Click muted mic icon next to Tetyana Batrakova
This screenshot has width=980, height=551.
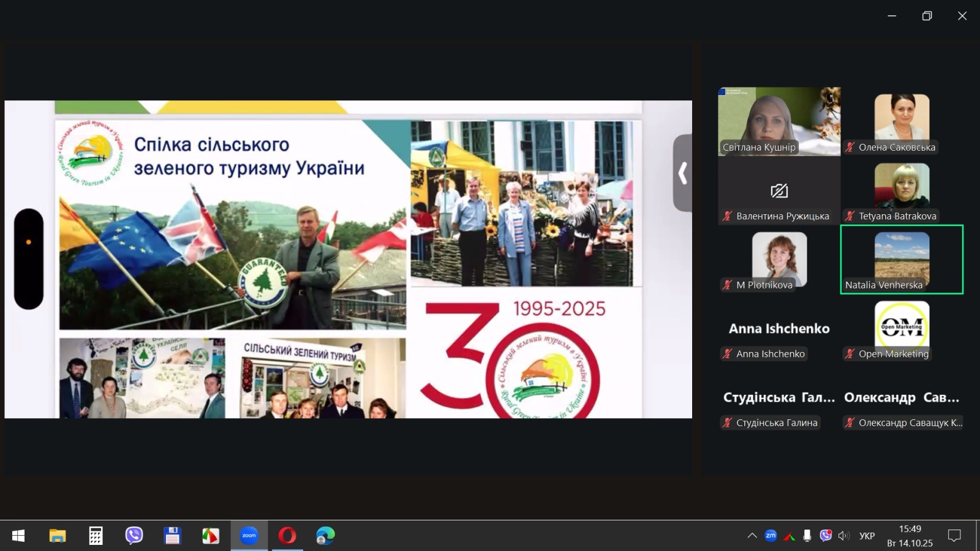[850, 216]
